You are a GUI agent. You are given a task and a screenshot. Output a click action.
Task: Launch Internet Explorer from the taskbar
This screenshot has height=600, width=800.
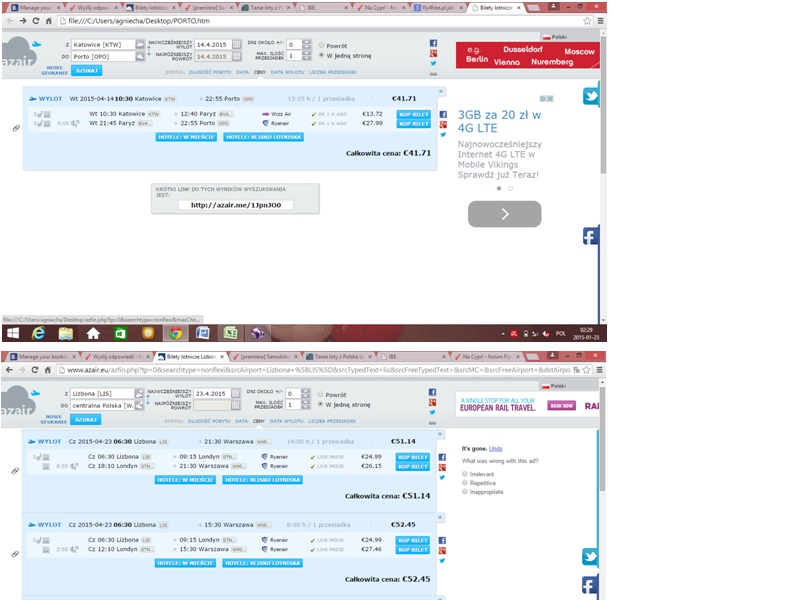(38, 333)
